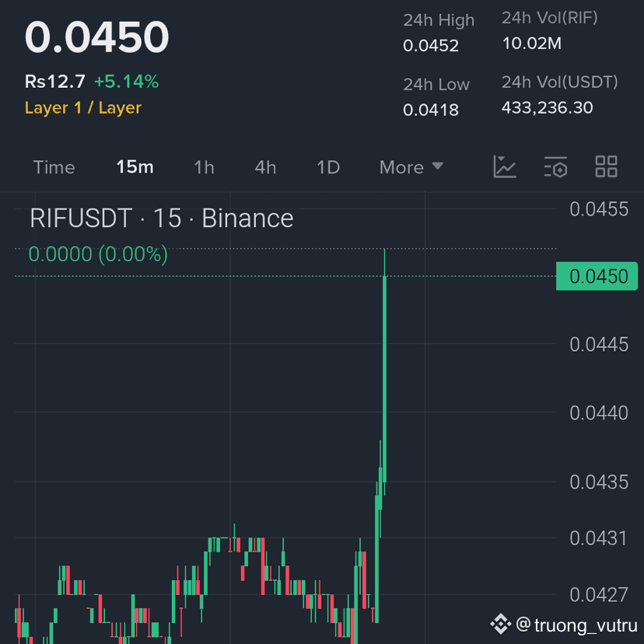Click the 0.0427 price axis label

pyautogui.click(x=599, y=595)
